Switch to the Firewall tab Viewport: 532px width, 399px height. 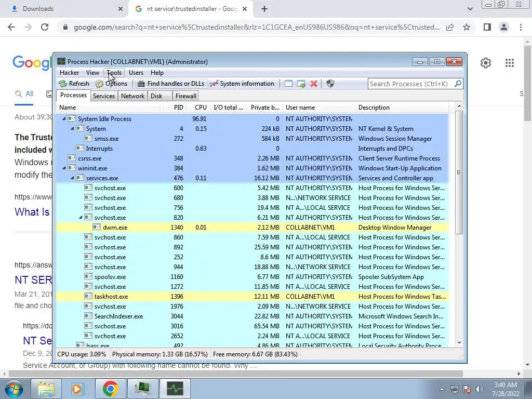[x=185, y=96]
